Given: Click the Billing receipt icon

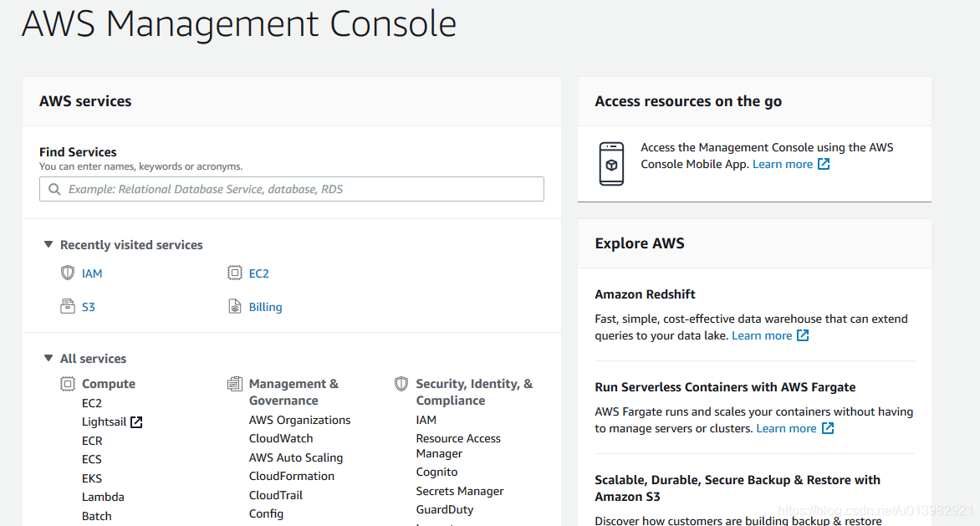Looking at the screenshot, I should tap(234, 306).
